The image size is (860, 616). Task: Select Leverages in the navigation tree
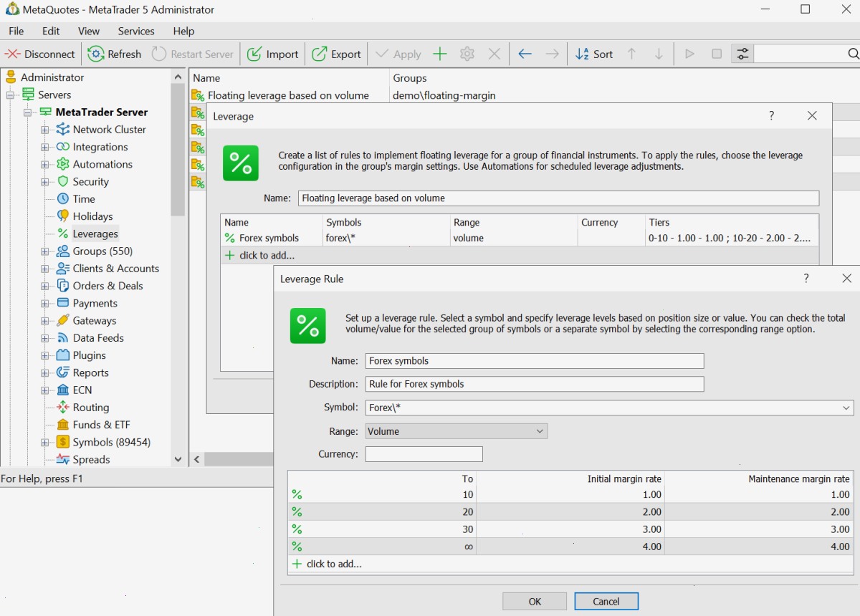pos(95,234)
